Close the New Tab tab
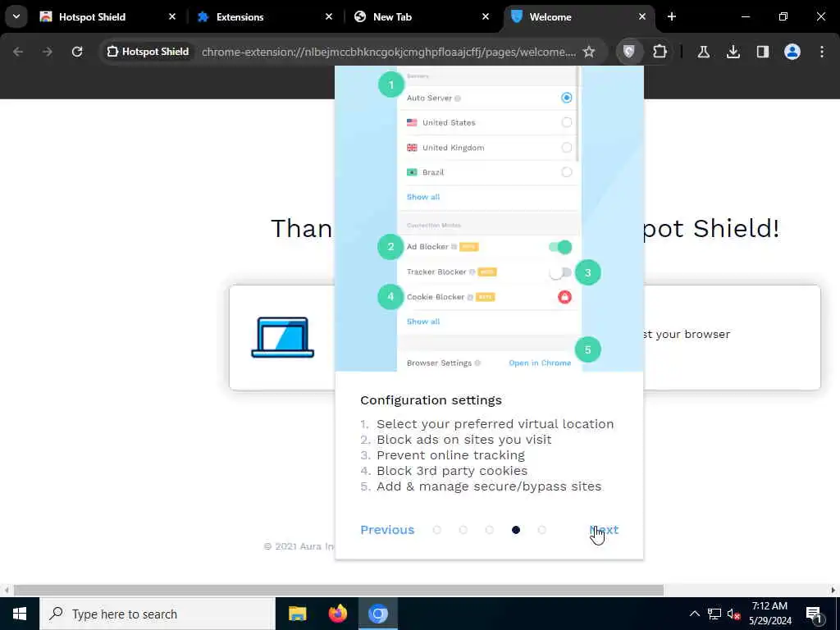Screen dimensions: 840x630 (x=486, y=16)
